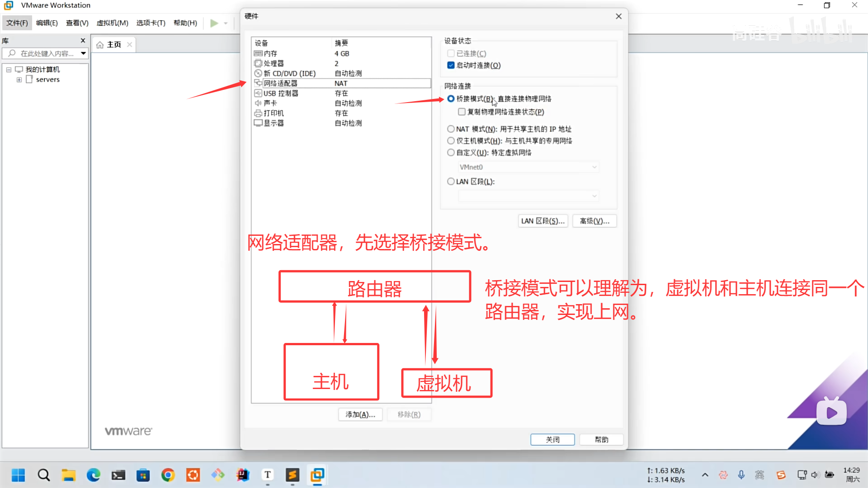Toggle 启动时连接 checkbox
The width and height of the screenshot is (868, 488).
(451, 65)
